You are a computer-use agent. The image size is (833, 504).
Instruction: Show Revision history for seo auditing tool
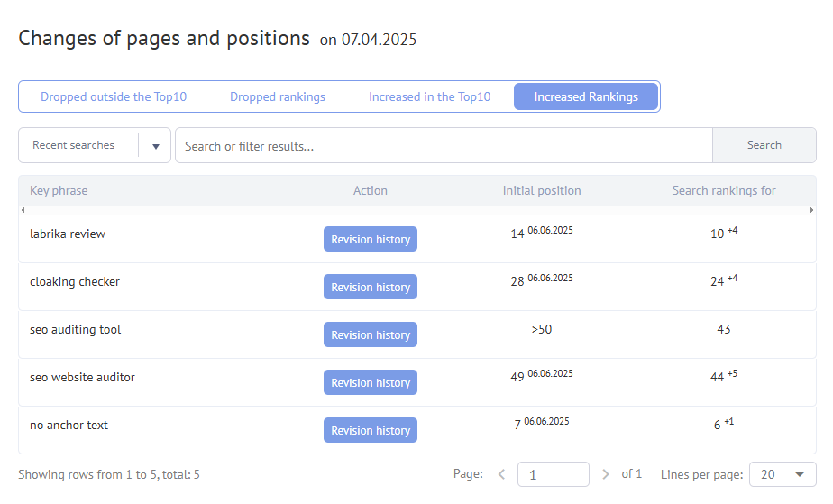(370, 334)
